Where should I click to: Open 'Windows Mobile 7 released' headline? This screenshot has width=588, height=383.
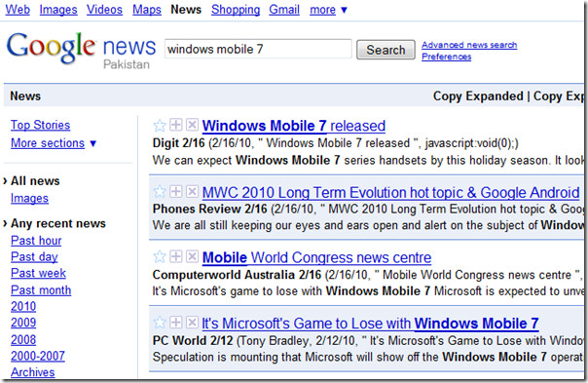coord(294,126)
